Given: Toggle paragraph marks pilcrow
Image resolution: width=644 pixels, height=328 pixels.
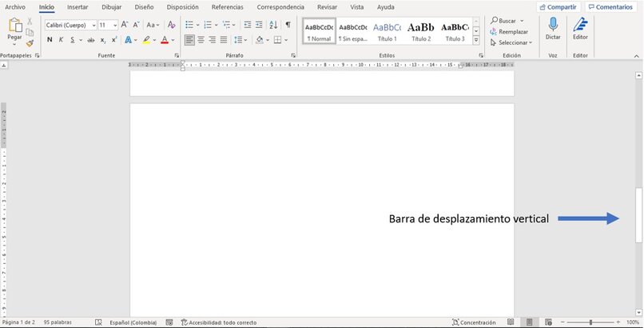Looking at the screenshot, I should 288,25.
